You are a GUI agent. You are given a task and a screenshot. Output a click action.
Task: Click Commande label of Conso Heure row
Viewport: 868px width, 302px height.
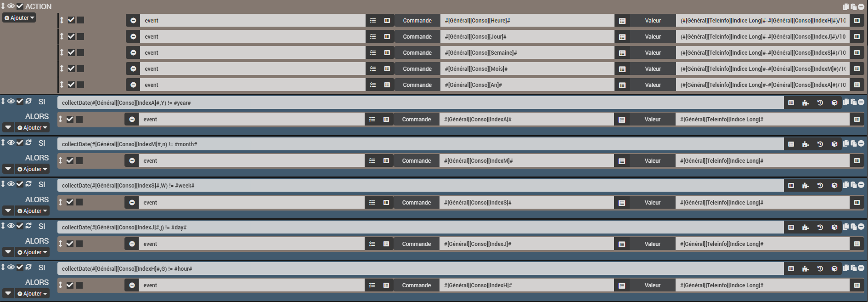417,20
